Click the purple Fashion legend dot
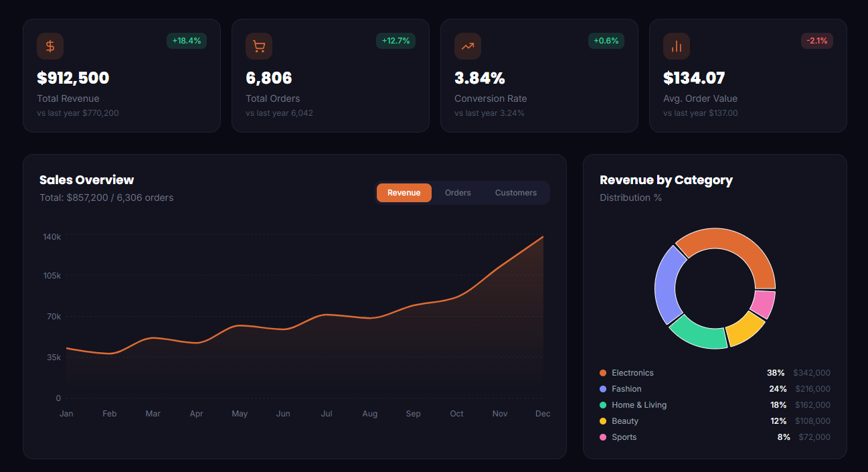Screen dimensions: 868x472 (x=603, y=389)
